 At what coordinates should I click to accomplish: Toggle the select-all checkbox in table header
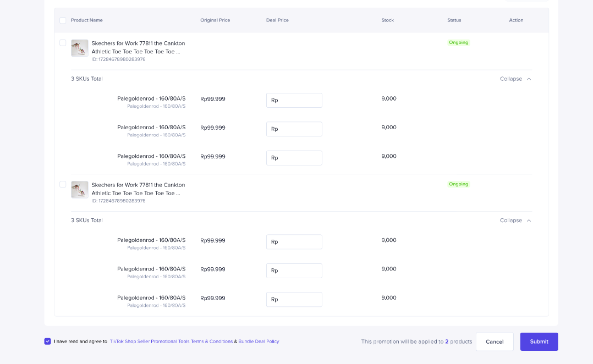[x=63, y=20]
